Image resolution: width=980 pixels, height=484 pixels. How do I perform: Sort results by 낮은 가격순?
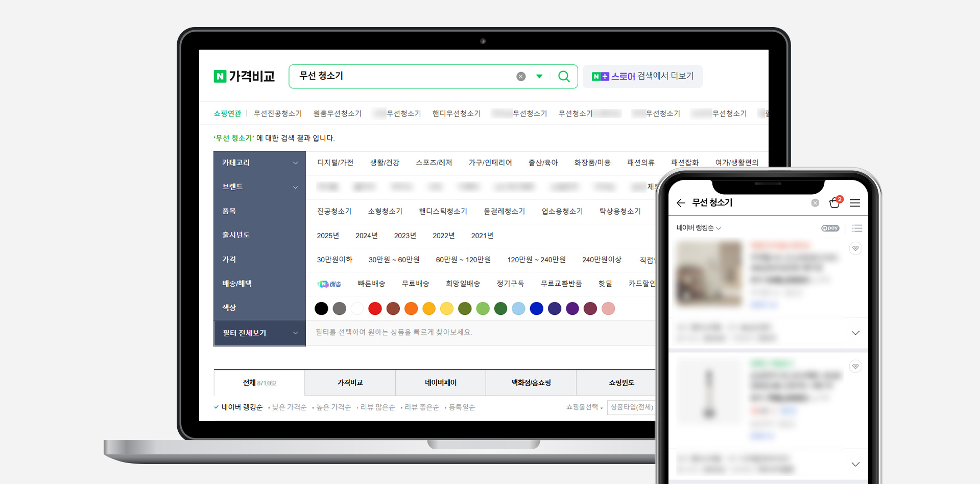(x=289, y=407)
